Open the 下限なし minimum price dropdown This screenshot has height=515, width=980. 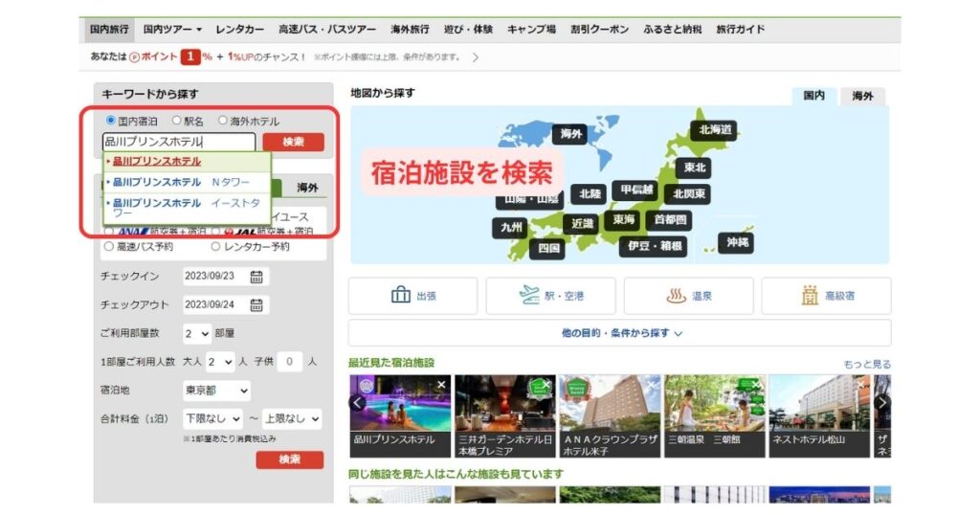(212, 418)
